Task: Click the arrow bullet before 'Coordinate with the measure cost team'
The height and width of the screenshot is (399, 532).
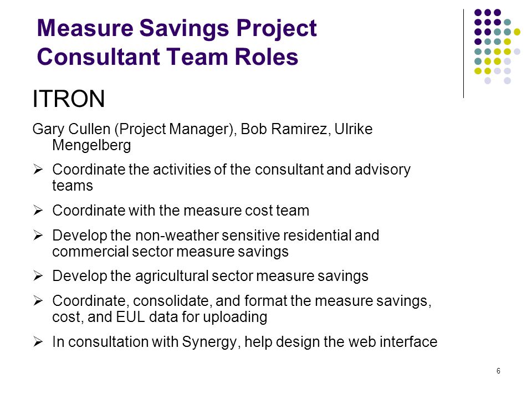Action: tap(38, 211)
